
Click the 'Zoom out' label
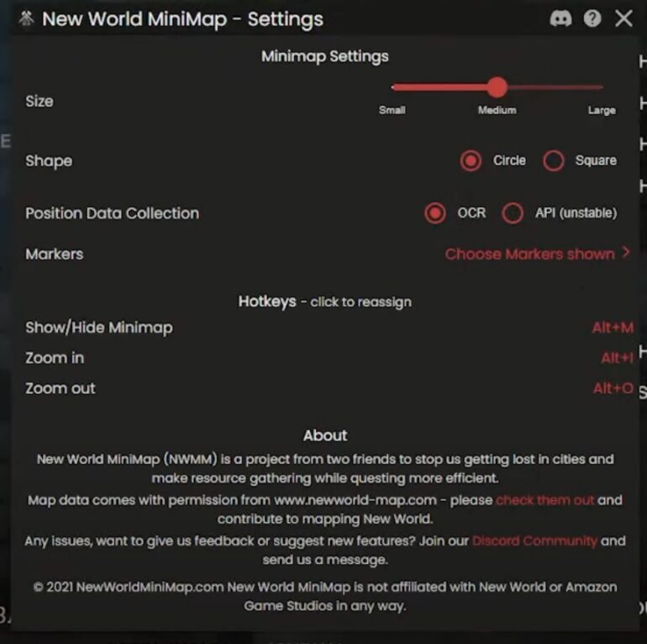tap(60, 388)
